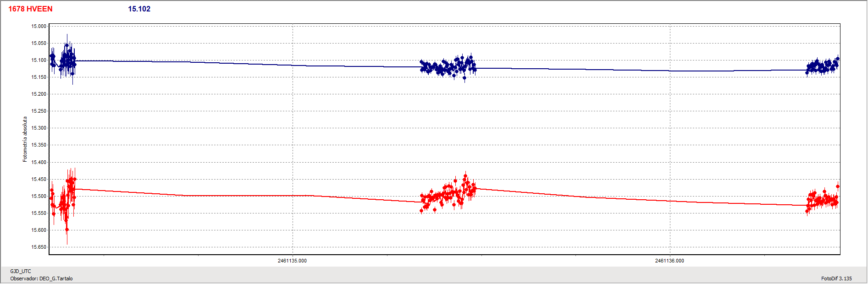Viewport: 868px width, 284px height.
Task: Click the "Observador: DEO_G.Tartalo" text
Action: coord(41,279)
